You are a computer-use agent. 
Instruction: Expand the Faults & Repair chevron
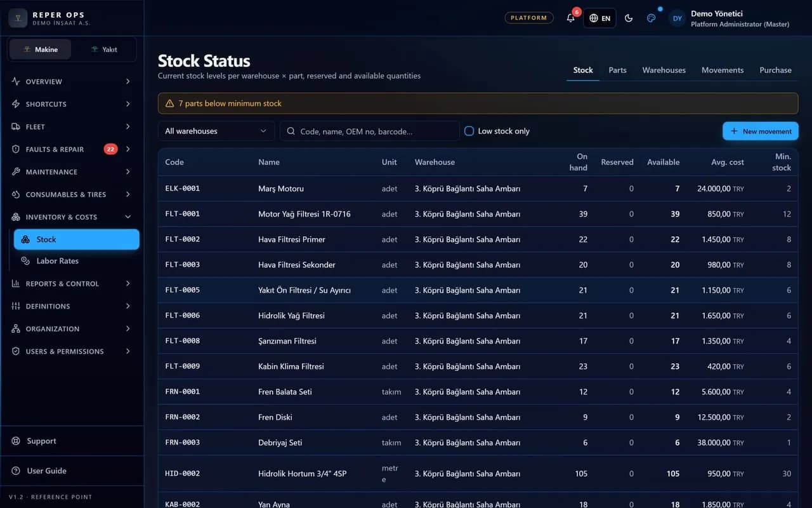pyautogui.click(x=128, y=149)
